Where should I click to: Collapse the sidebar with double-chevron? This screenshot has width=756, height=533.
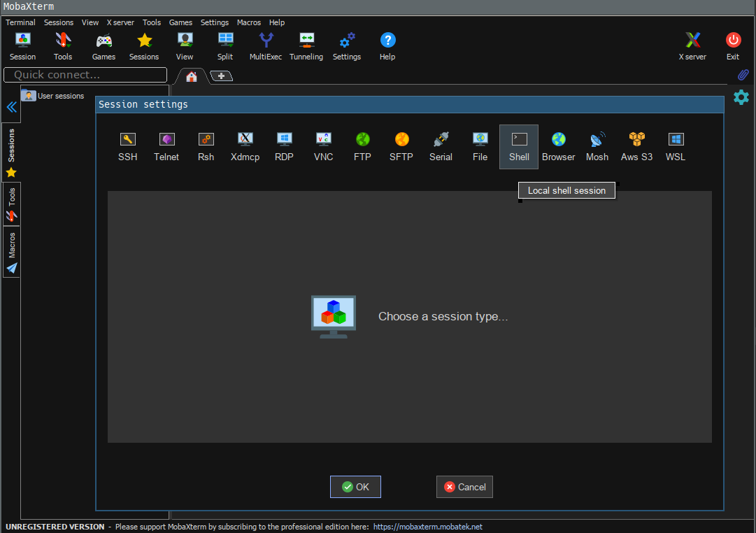click(12, 106)
